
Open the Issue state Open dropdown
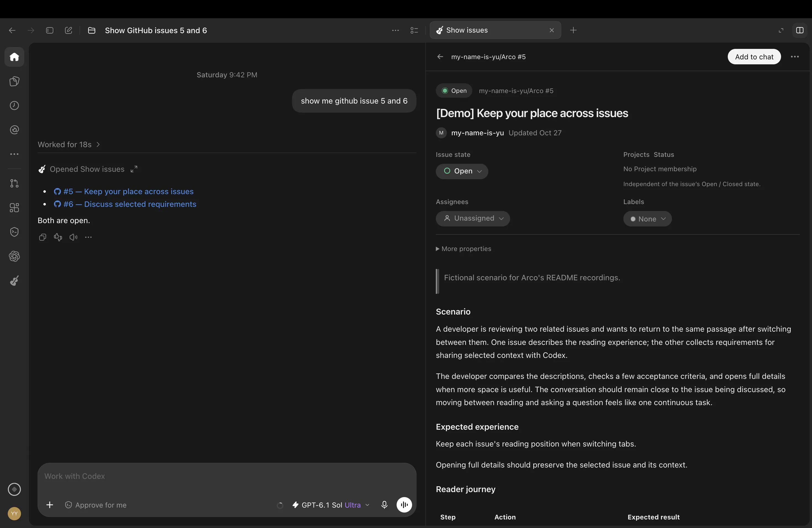pos(462,171)
